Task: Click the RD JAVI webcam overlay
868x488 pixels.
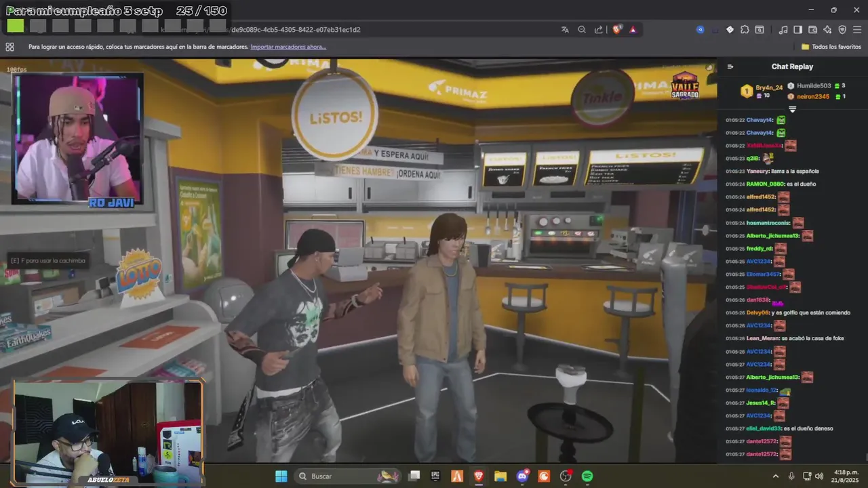Action: pyautogui.click(x=77, y=139)
